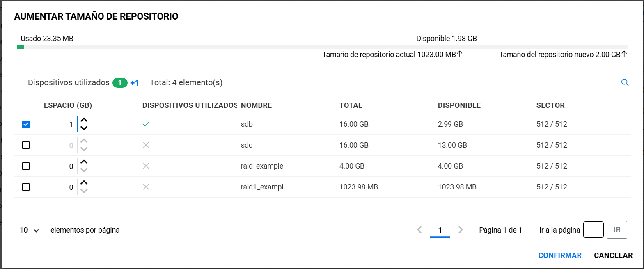Increase sdb space with up arrow
This screenshot has height=269, width=644.
(84, 120)
